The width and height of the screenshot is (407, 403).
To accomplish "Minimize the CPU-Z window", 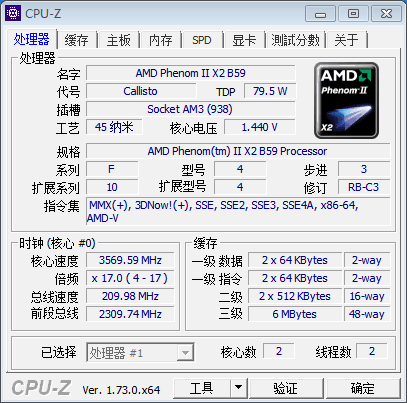I will [x=321, y=14].
